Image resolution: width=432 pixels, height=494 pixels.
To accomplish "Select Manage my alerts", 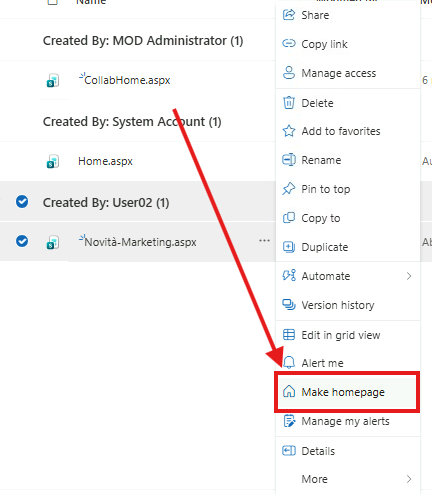I will [348, 421].
